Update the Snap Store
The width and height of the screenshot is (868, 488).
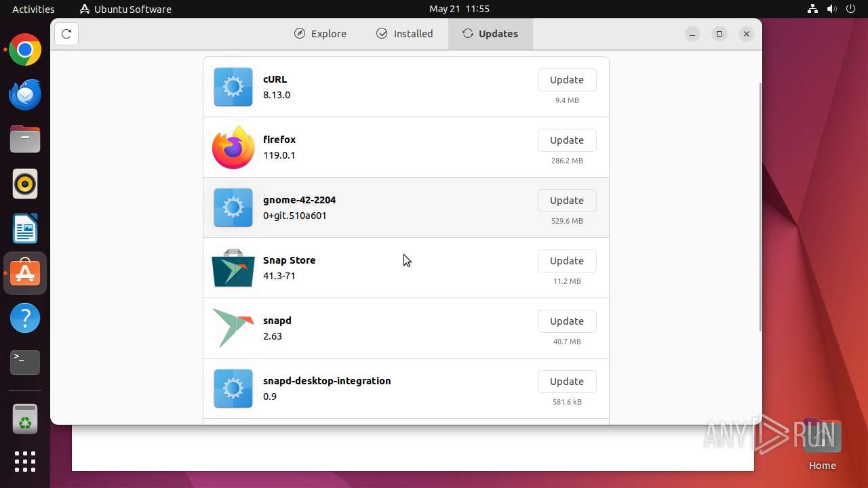[567, 261]
